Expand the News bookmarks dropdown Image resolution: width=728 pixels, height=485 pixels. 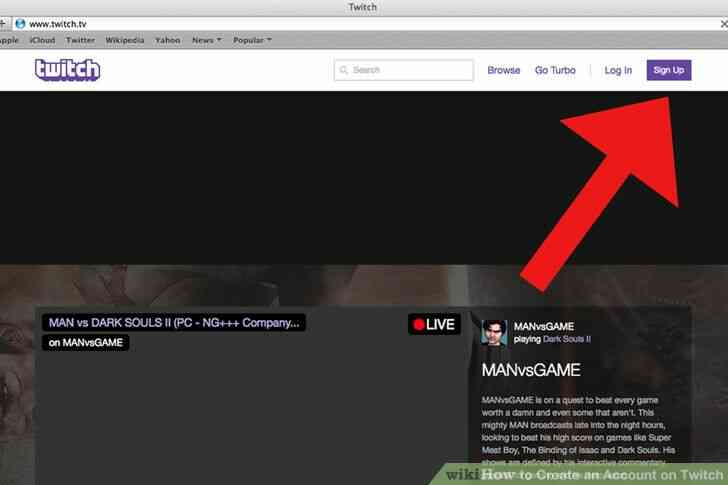pos(207,40)
